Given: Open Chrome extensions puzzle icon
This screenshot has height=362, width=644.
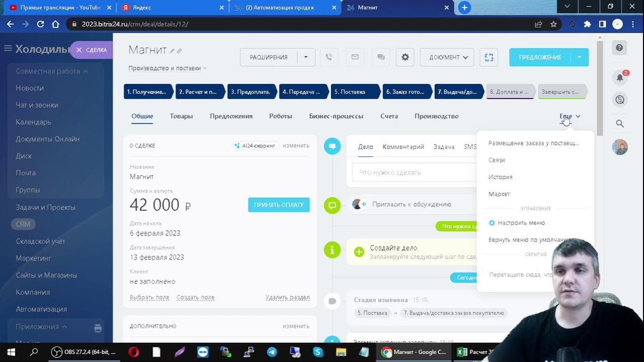Looking at the screenshot, I should click(x=587, y=24).
